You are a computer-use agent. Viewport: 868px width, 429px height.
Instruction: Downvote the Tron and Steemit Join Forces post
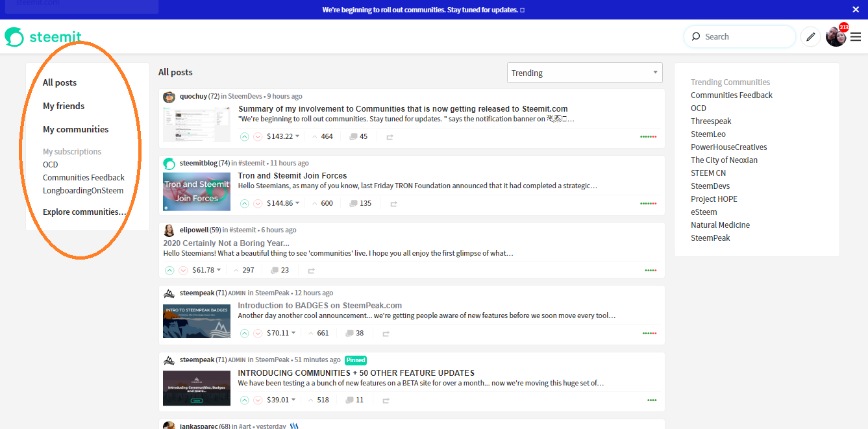[x=258, y=203]
